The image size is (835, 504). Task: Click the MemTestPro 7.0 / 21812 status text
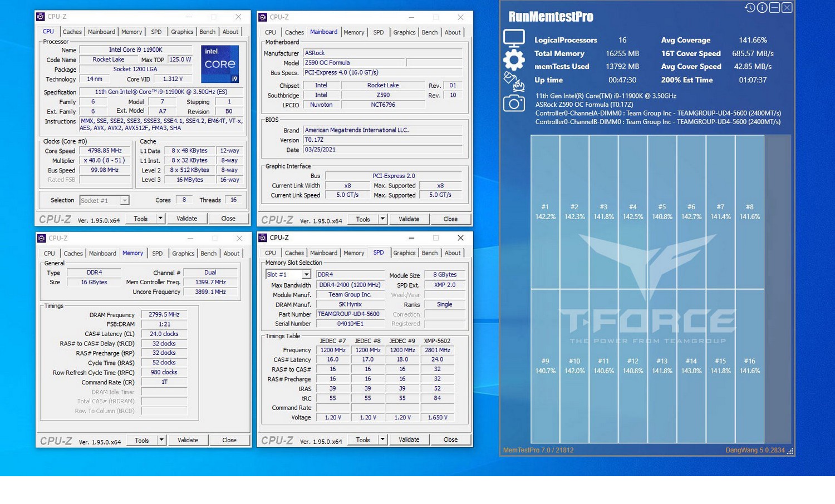click(538, 450)
